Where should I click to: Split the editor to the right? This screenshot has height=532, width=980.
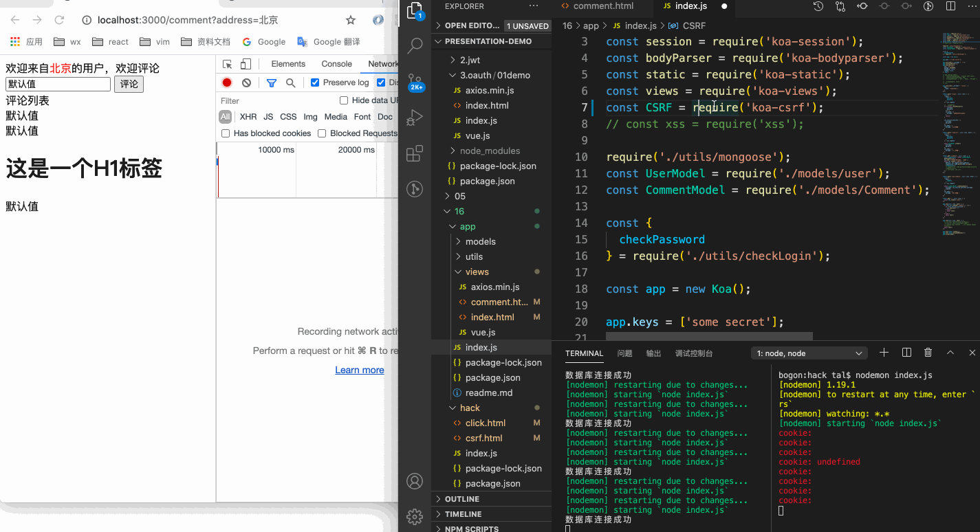951,6
